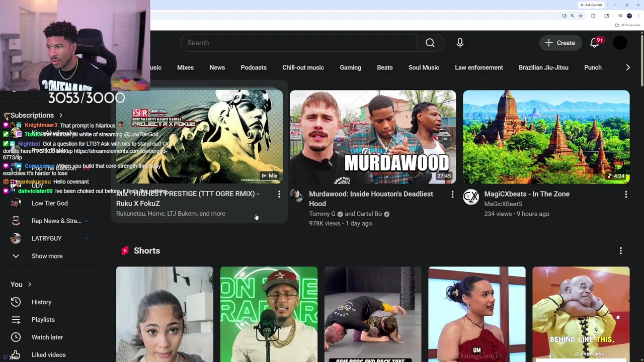Select the Soul Music chip
644x362 pixels.
coord(424,67)
